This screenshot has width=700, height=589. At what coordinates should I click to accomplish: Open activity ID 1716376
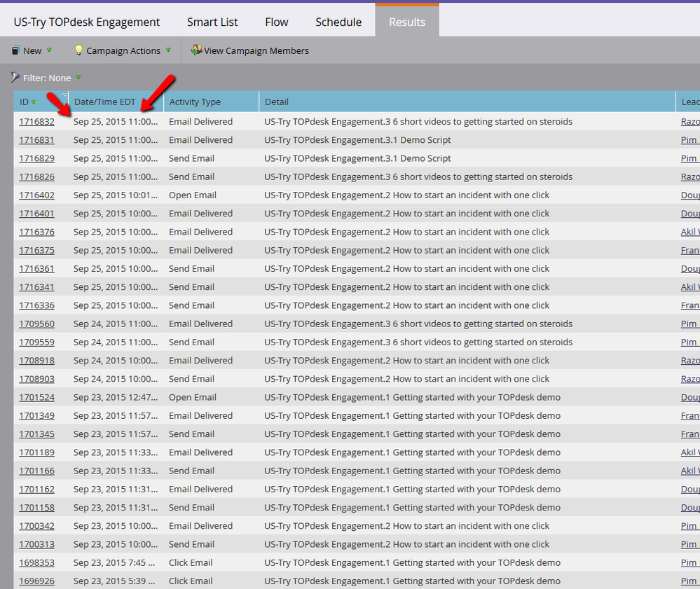tap(36, 232)
